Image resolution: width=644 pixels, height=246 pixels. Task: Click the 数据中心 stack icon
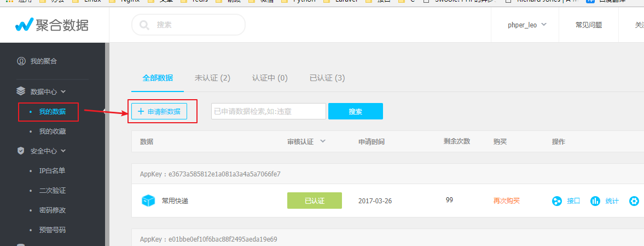(x=21, y=91)
